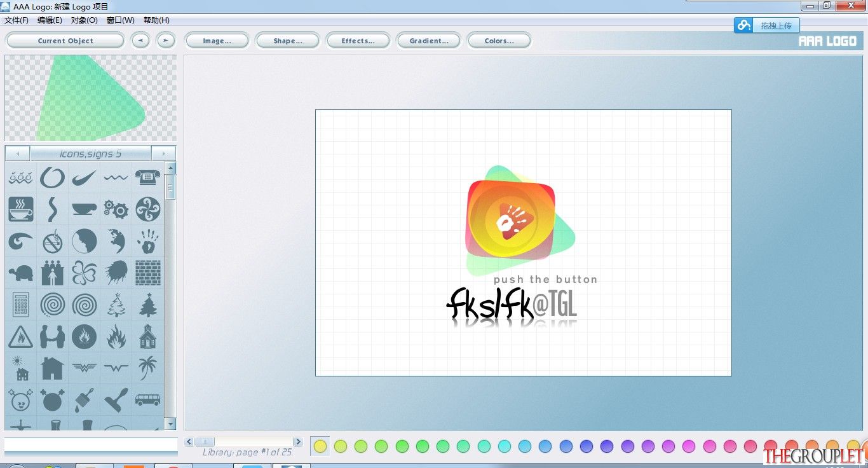This screenshot has width=868, height=468.
Task: Open the Effects... panel
Action: coord(358,41)
